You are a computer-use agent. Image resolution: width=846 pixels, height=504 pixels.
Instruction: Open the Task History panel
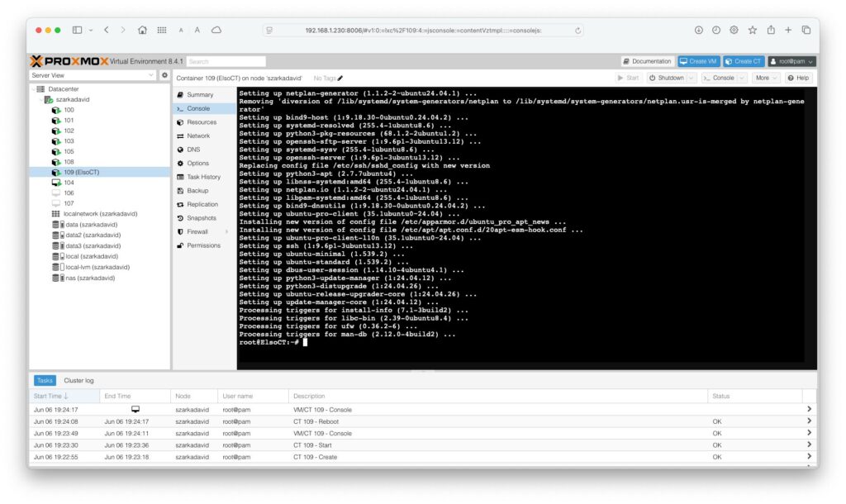click(x=204, y=177)
